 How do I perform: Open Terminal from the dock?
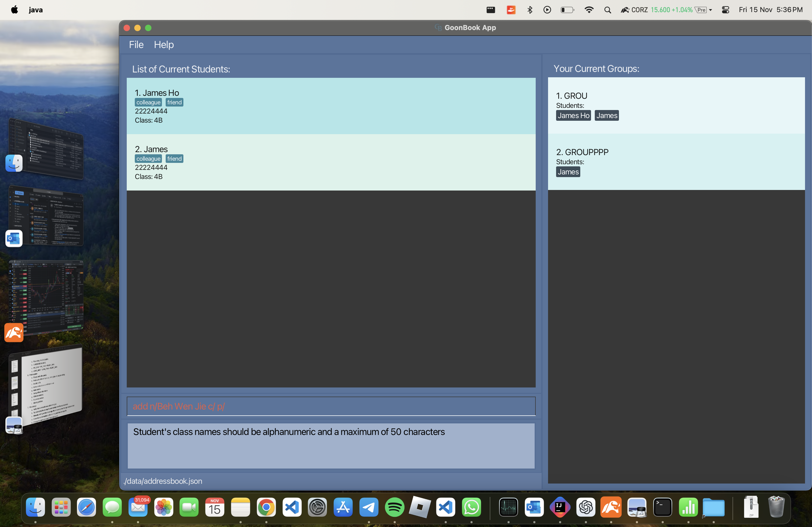pos(662,507)
